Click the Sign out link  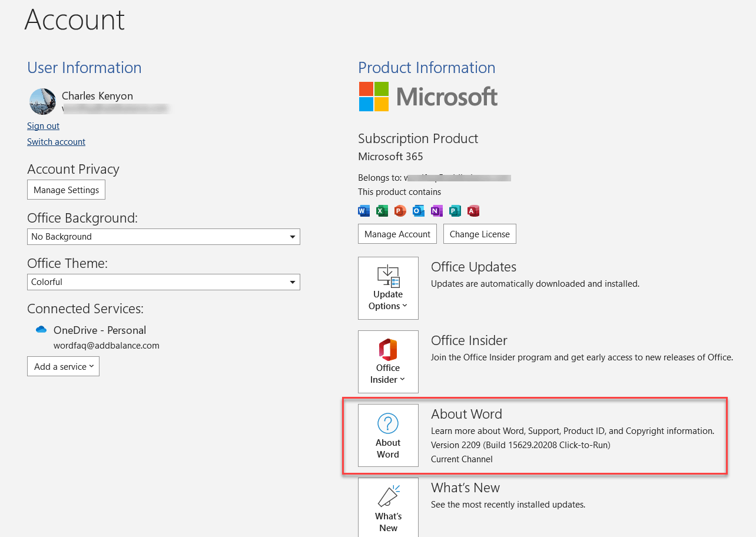click(43, 126)
